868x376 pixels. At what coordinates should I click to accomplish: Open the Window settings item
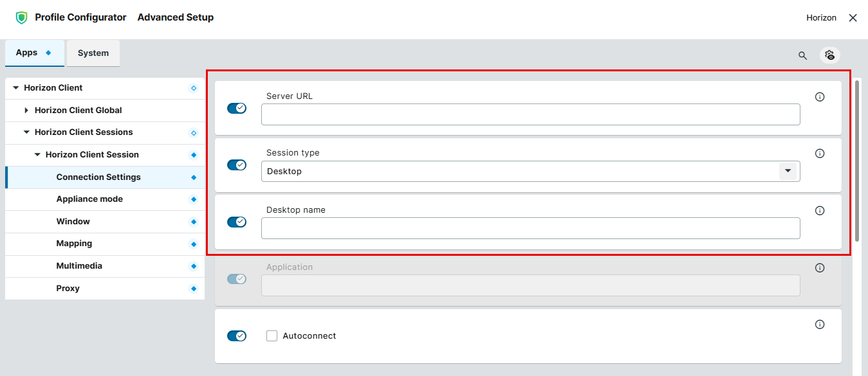tap(105, 222)
